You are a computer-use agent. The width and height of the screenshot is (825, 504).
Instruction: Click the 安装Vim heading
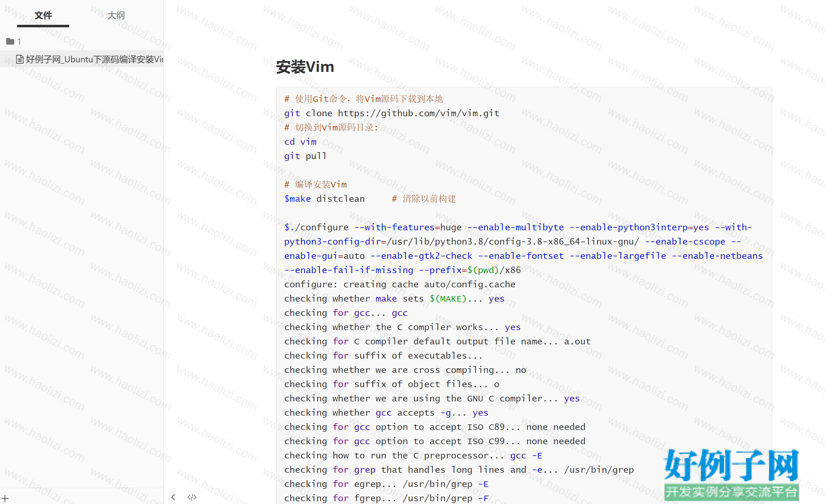coord(305,67)
